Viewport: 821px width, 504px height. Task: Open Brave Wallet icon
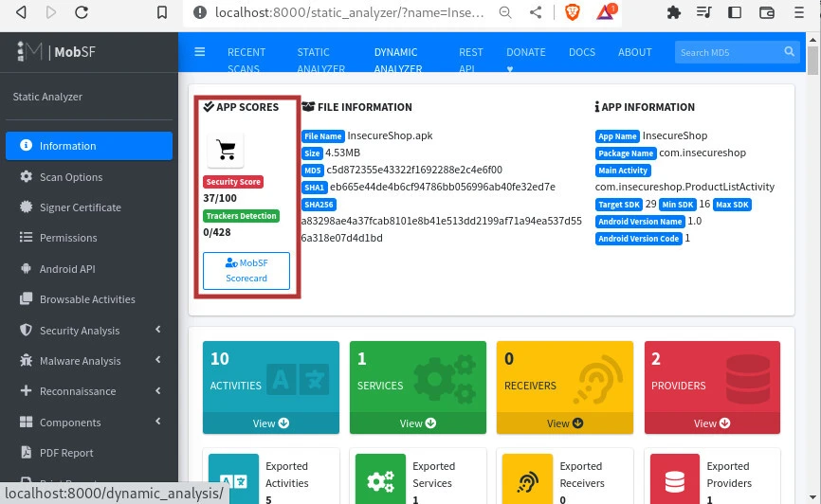[x=767, y=12]
